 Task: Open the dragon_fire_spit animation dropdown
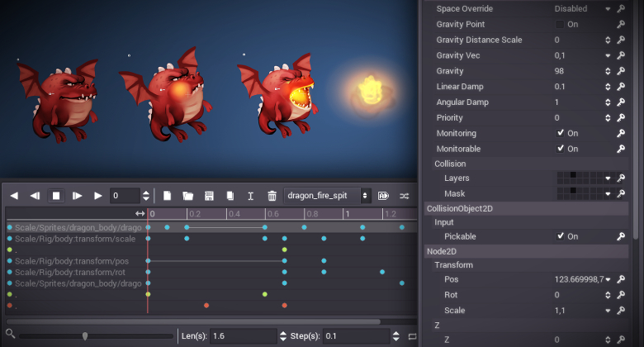point(328,196)
